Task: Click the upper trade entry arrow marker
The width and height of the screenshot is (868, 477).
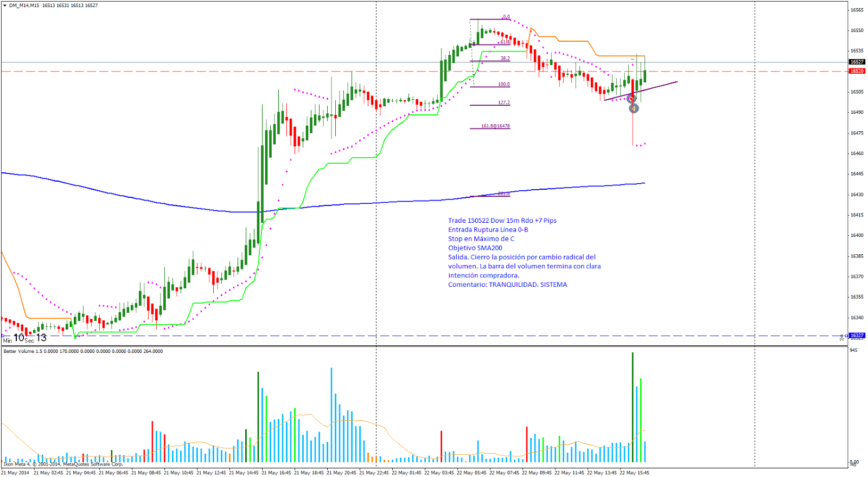Action: point(631,99)
